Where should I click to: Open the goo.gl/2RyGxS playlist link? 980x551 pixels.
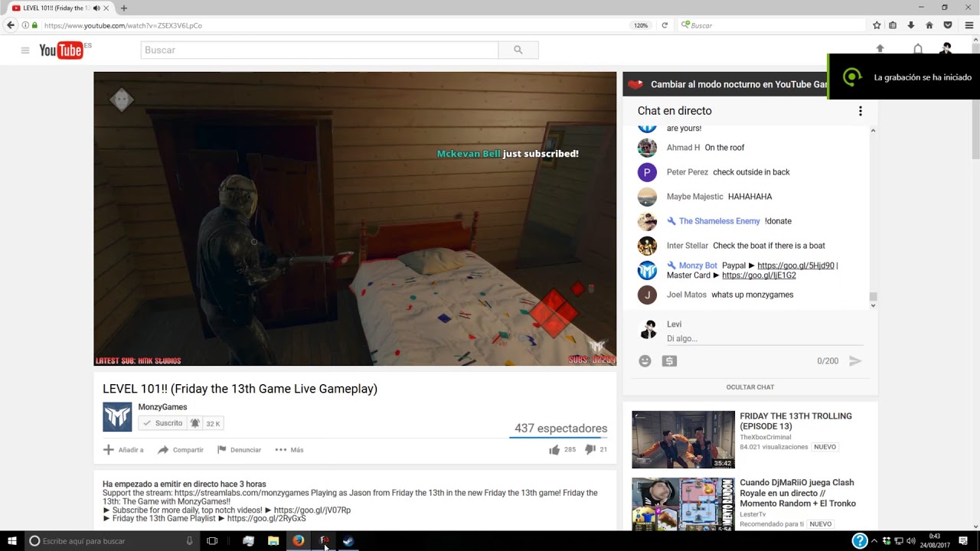click(x=266, y=518)
